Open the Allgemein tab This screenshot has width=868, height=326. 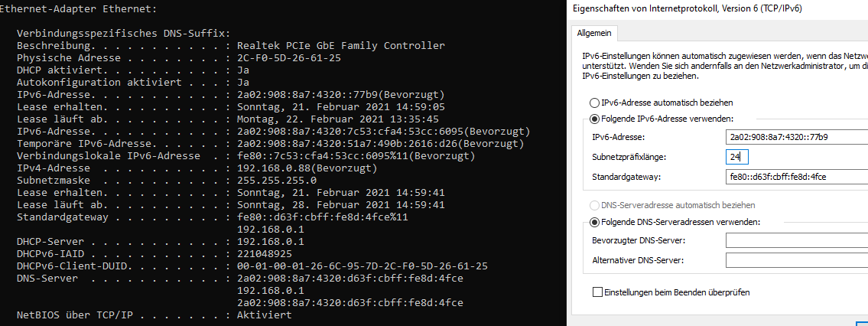(x=594, y=33)
